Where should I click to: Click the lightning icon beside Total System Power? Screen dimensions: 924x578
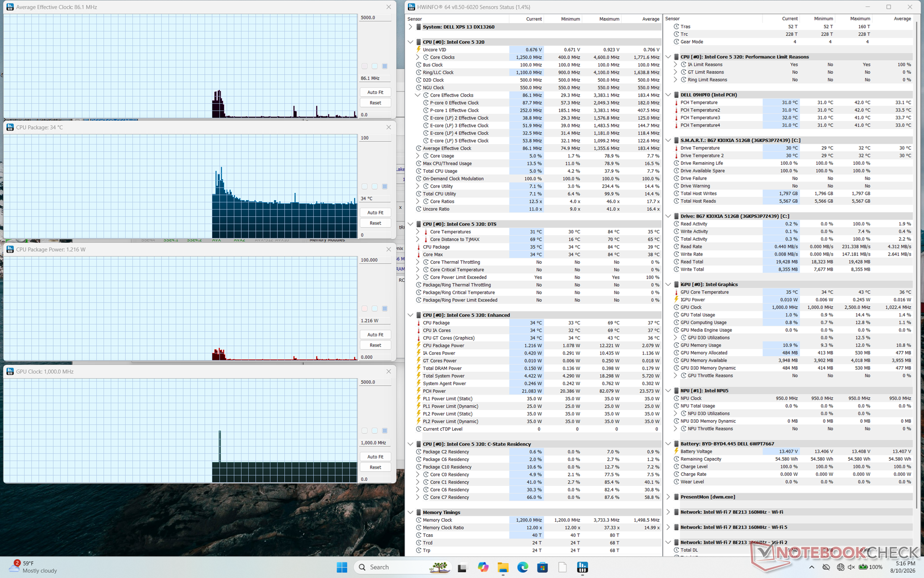pyautogui.click(x=418, y=376)
